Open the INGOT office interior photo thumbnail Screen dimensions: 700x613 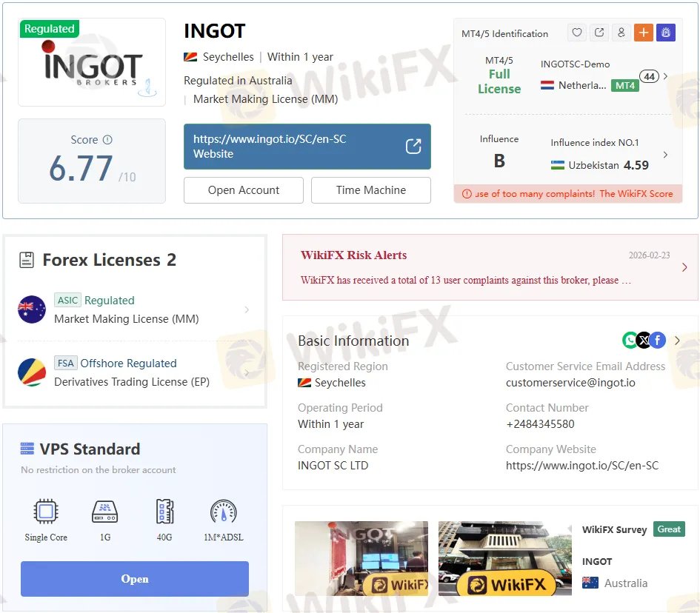pos(361,558)
